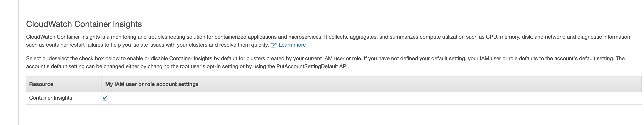Screen dimensions: 644x125
Task: Open the Learn more link
Action: 292,45
